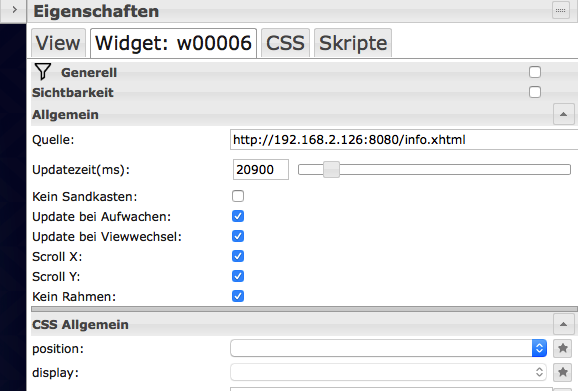Enable the Kein Sandkasten checkbox

coord(238,196)
